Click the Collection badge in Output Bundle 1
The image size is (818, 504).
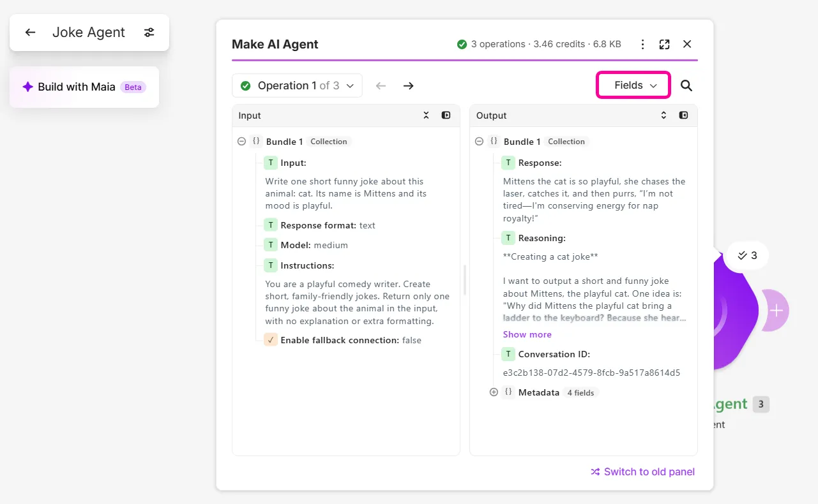(x=566, y=142)
